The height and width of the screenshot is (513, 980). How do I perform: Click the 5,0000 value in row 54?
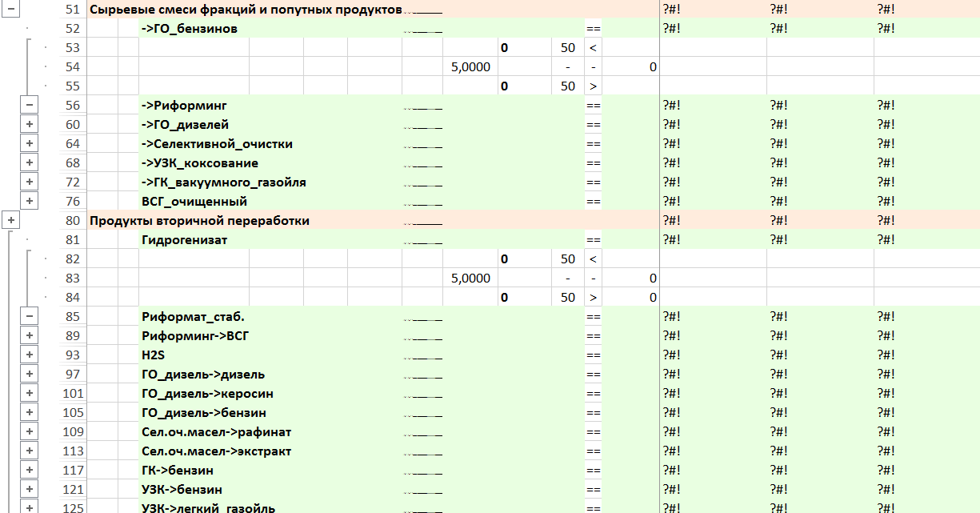pyautogui.click(x=470, y=67)
